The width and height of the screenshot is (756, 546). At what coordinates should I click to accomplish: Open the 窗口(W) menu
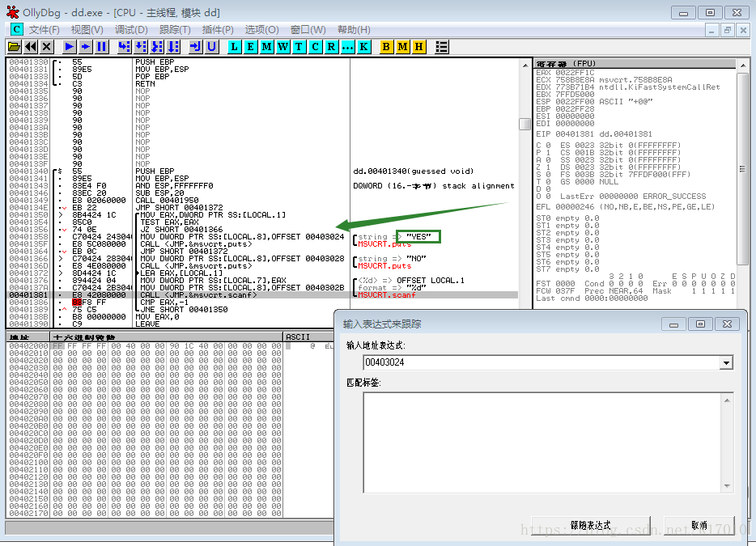[308, 30]
